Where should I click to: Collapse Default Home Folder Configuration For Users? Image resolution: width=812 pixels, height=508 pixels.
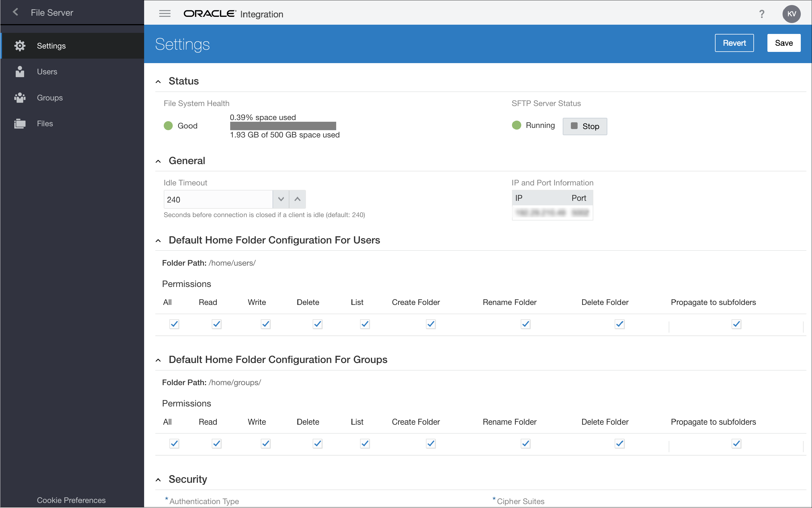158,240
